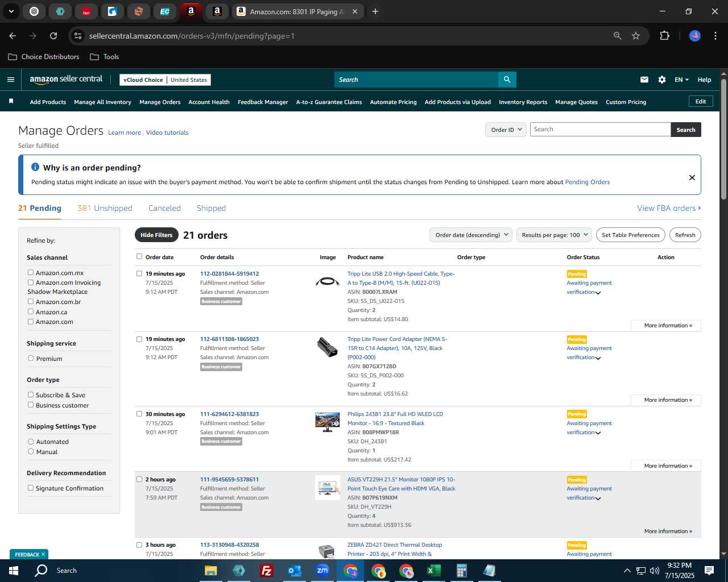Screen dimensions: 728x582
Task: Click the bookmark icon in the navigation bar
Action: (11, 101)
